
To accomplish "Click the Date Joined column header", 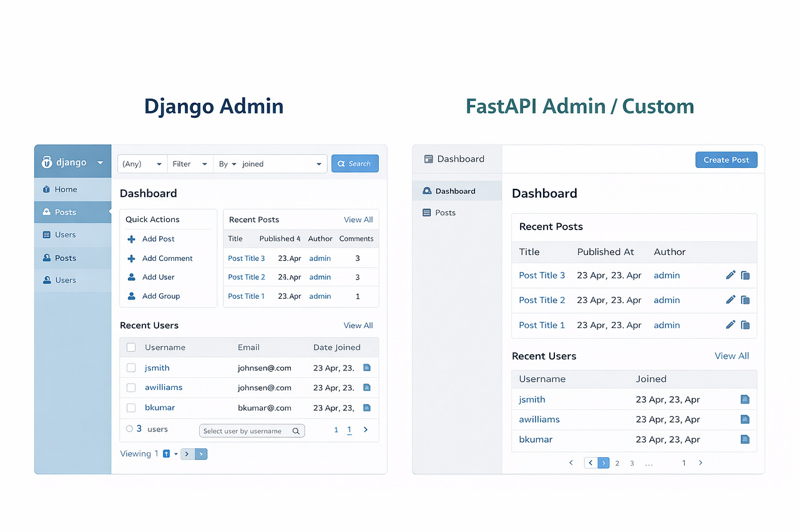I will click(337, 347).
